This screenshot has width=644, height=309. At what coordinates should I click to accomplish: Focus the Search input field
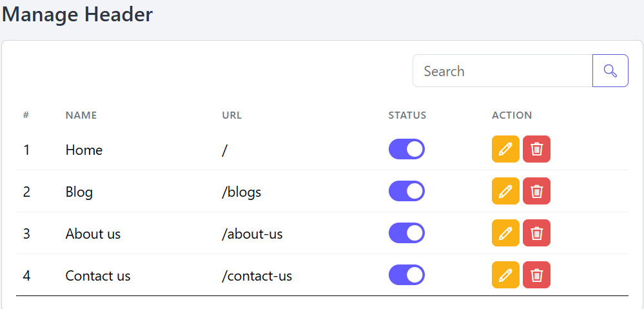click(x=503, y=71)
